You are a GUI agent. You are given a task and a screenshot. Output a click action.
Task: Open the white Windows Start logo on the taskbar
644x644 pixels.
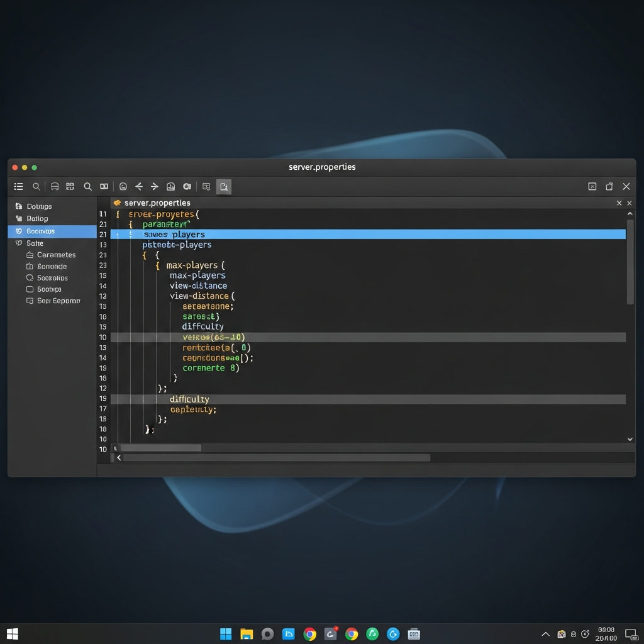[13, 634]
